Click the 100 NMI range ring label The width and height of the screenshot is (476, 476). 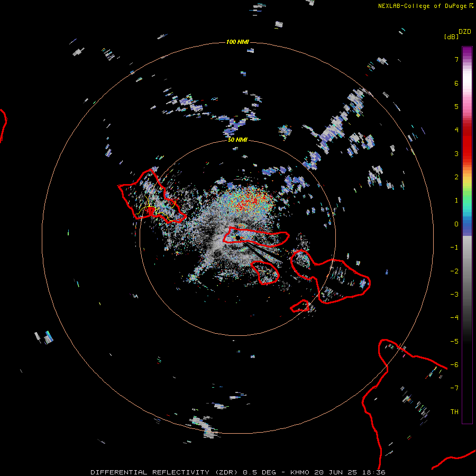click(237, 42)
